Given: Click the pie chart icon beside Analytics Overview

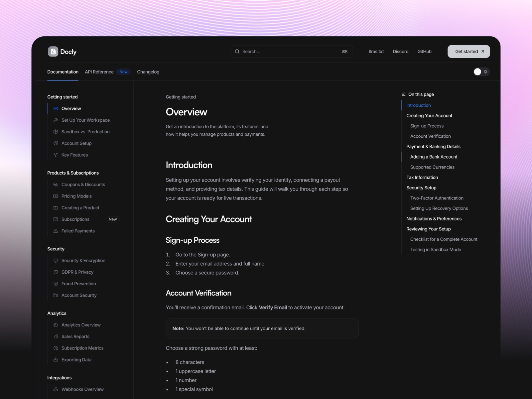Looking at the screenshot, I should click(56, 325).
